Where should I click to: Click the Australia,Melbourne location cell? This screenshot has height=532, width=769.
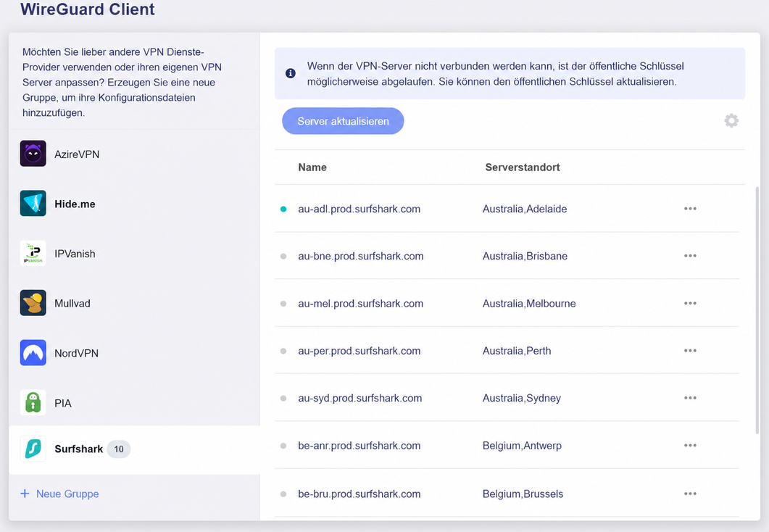tap(529, 304)
